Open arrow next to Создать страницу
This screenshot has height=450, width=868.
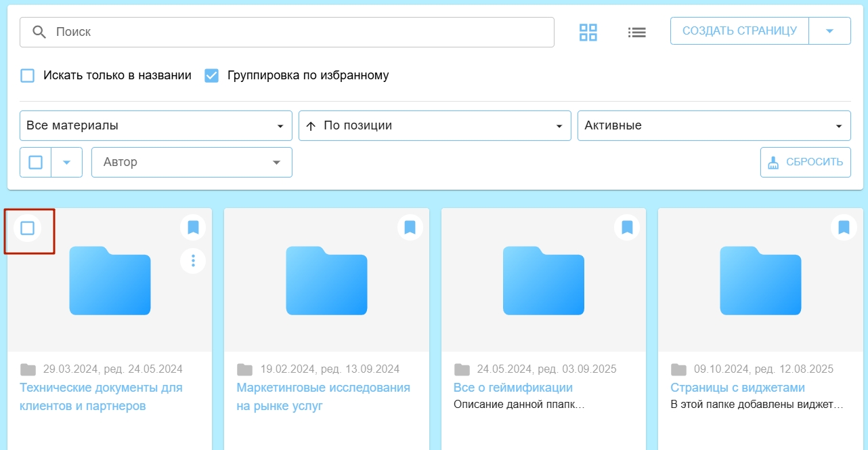tap(829, 31)
